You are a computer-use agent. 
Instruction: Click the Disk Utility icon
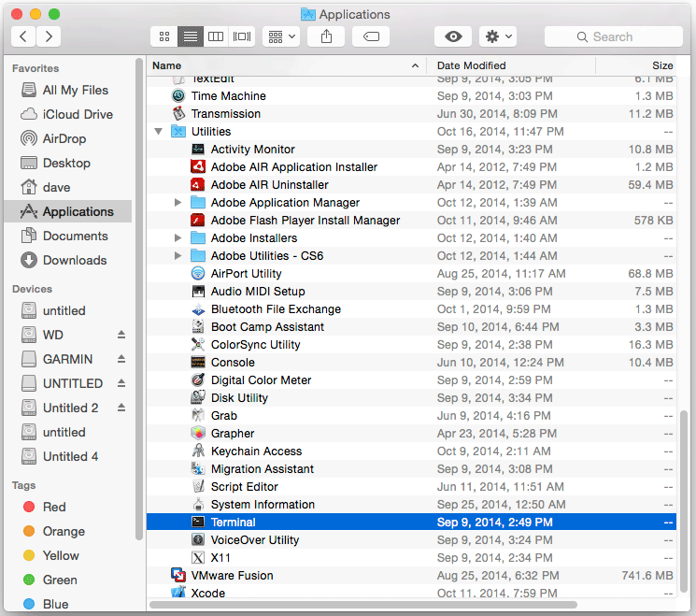point(198,398)
